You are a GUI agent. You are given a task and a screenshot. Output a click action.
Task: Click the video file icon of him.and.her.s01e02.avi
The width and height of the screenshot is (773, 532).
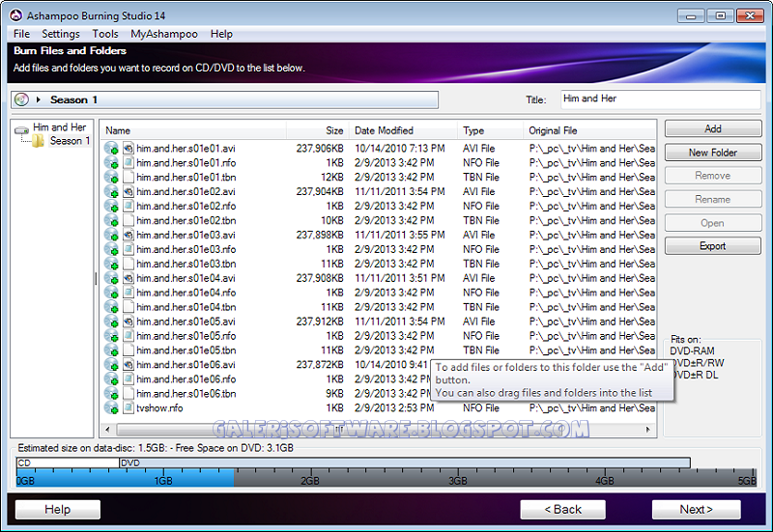click(x=129, y=191)
